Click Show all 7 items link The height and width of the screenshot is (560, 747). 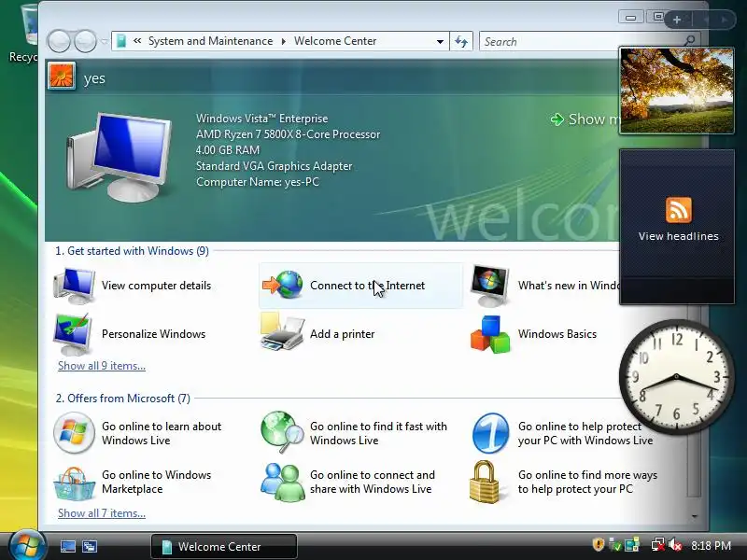(x=102, y=513)
